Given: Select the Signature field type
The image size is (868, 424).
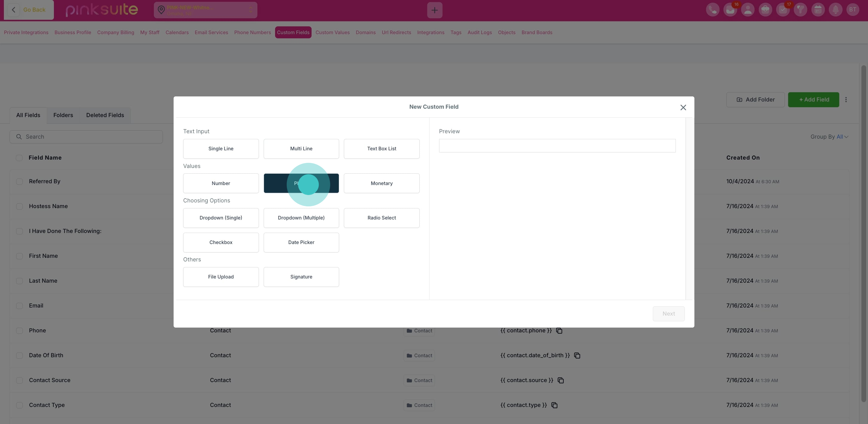Looking at the screenshot, I should (x=301, y=277).
